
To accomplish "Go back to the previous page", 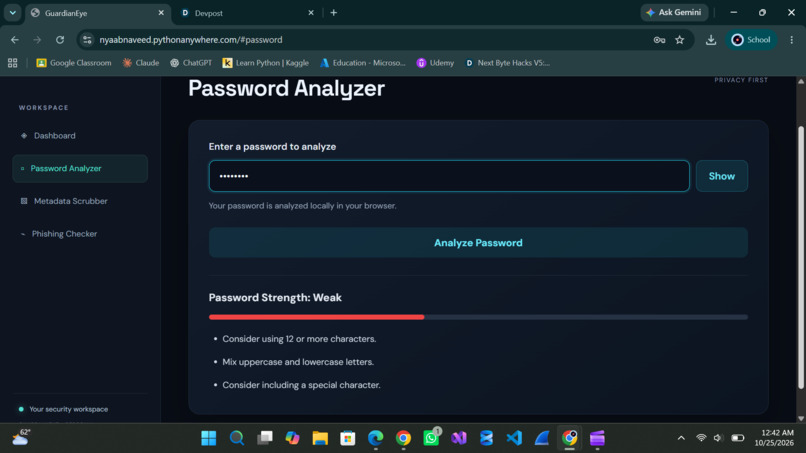I will [15, 40].
